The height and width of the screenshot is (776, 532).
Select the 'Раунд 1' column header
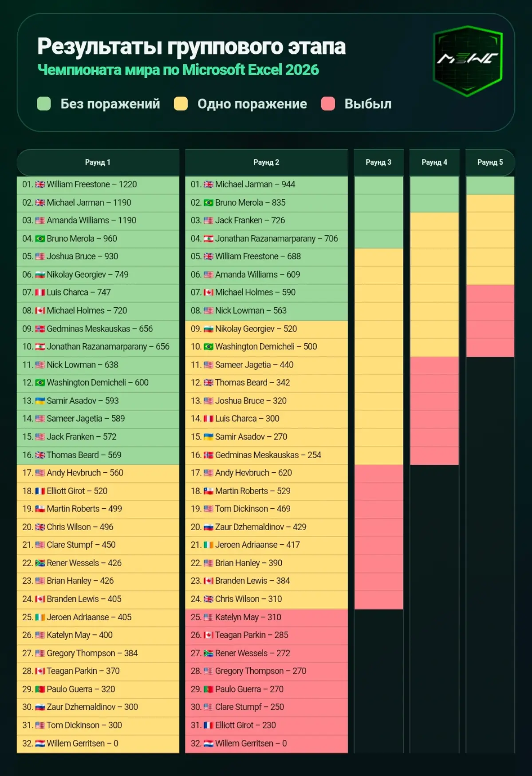pos(98,162)
